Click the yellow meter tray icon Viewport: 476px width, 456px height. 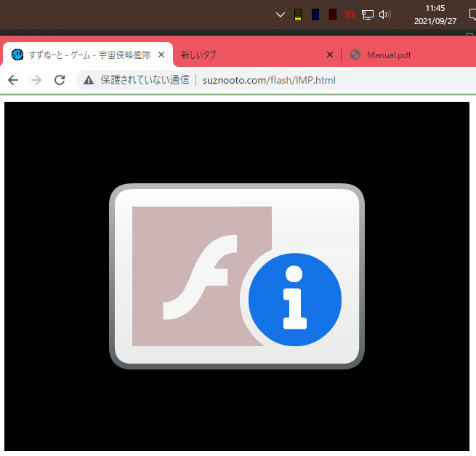point(298,15)
